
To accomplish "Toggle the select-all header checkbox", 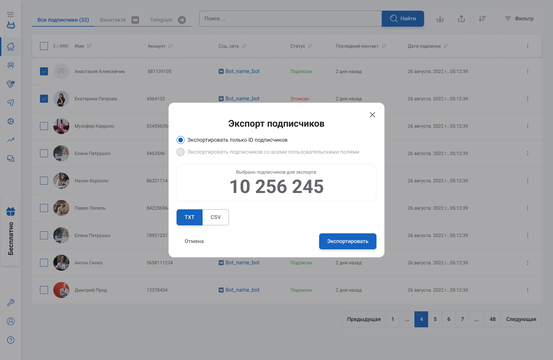I will pos(44,46).
